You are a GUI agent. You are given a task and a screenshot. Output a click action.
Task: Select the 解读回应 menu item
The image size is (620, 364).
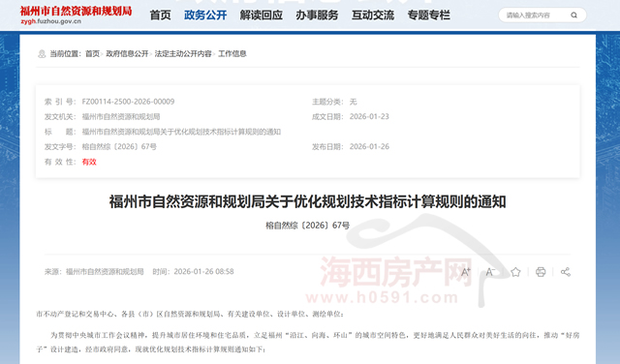click(261, 15)
